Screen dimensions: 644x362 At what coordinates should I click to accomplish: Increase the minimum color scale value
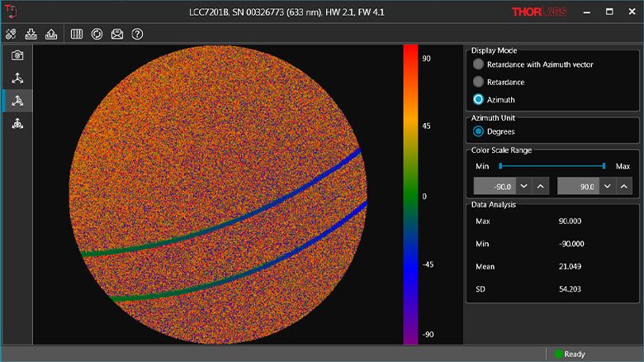(x=540, y=187)
